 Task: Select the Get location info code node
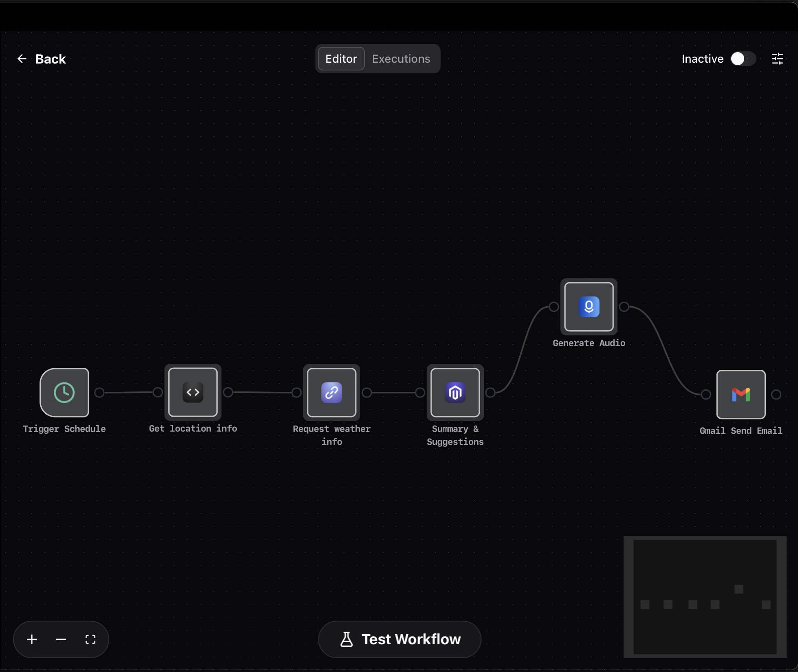pyautogui.click(x=193, y=392)
